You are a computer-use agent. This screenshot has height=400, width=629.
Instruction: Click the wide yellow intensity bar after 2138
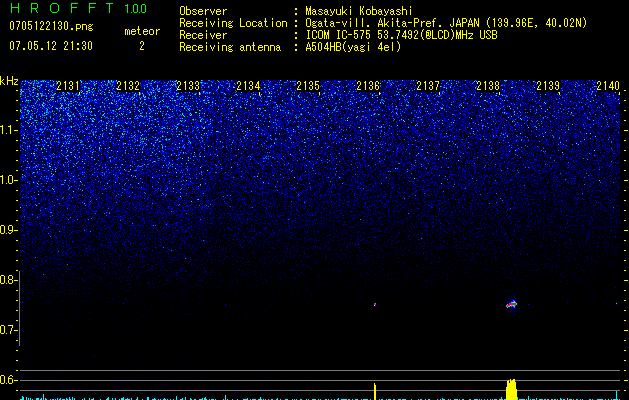click(x=511, y=389)
